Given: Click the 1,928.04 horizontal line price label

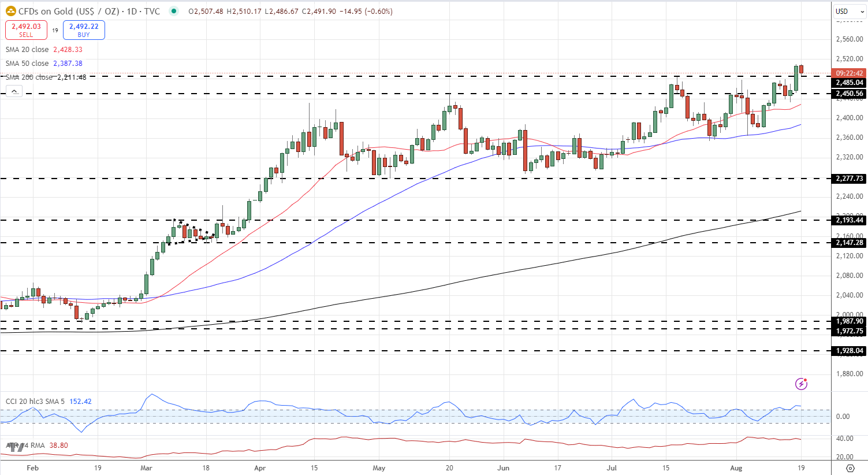Looking at the screenshot, I should (849, 351).
